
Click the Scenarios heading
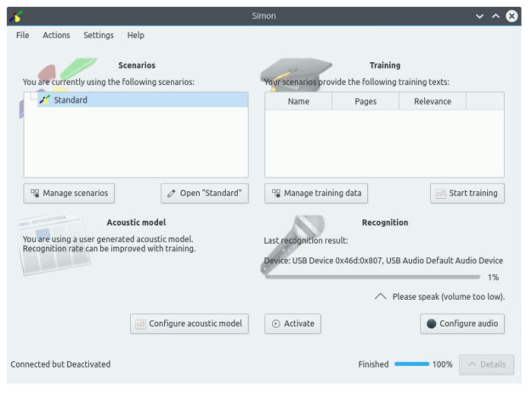[137, 65]
